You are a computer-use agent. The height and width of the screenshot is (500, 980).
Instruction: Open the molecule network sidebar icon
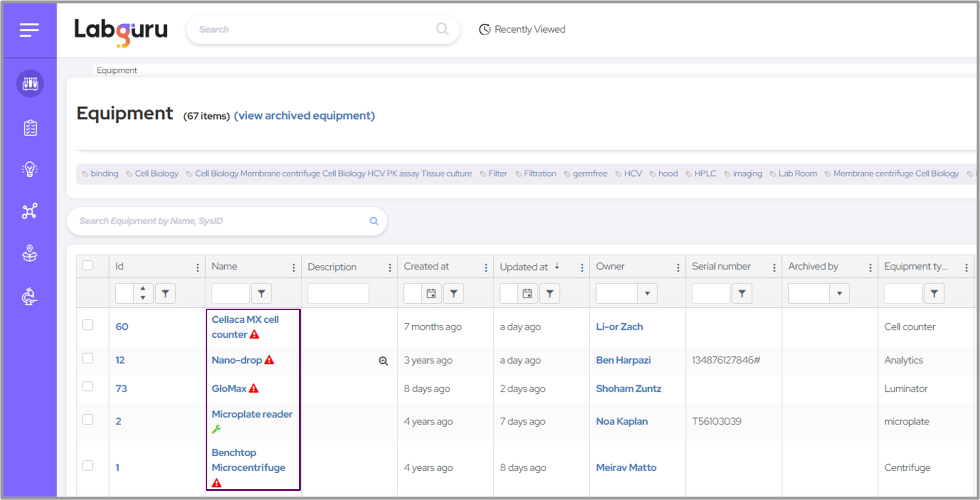coord(30,211)
